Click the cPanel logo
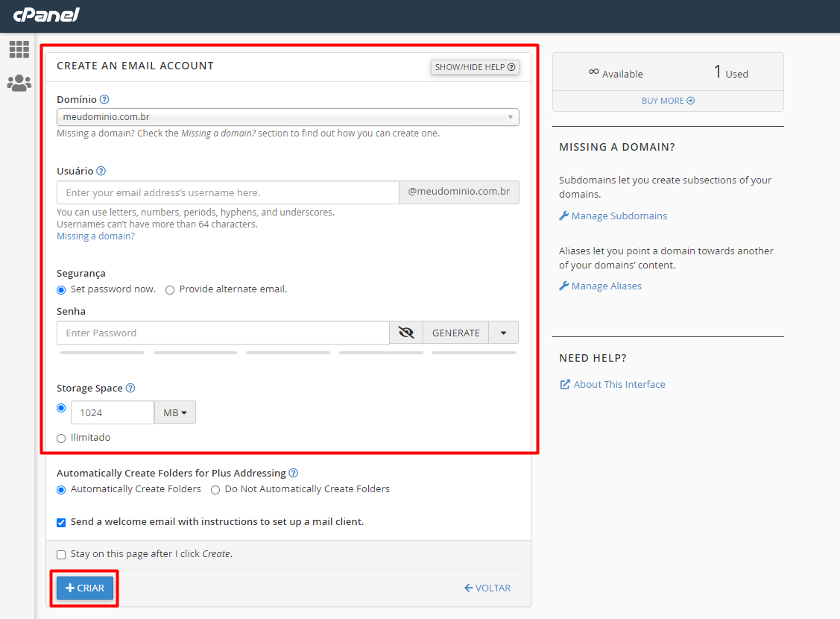This screenshot has width=840, height=619. pos(46,14)
